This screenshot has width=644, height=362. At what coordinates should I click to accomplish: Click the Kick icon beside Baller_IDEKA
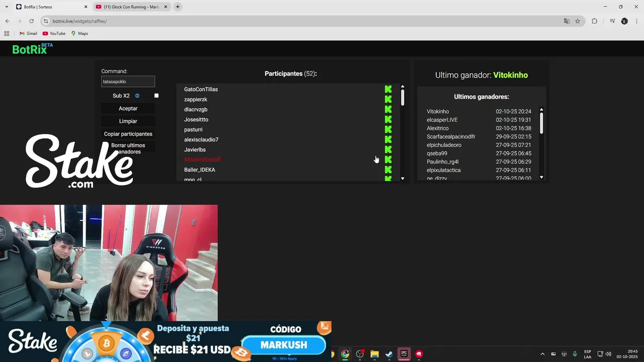[x=388, y=169]
